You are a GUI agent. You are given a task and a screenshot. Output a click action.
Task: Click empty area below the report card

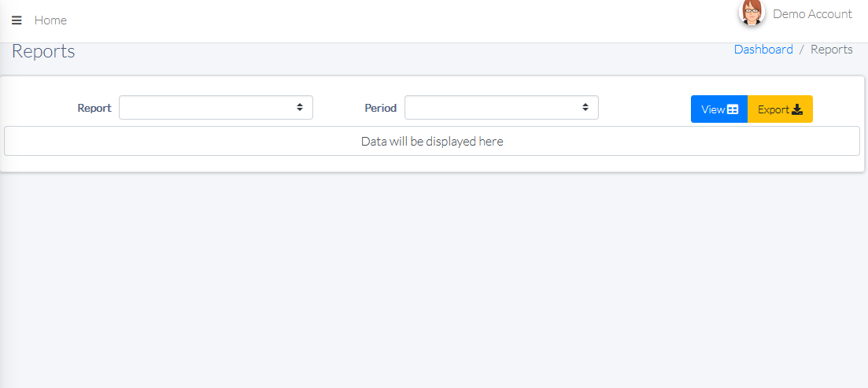433,275
